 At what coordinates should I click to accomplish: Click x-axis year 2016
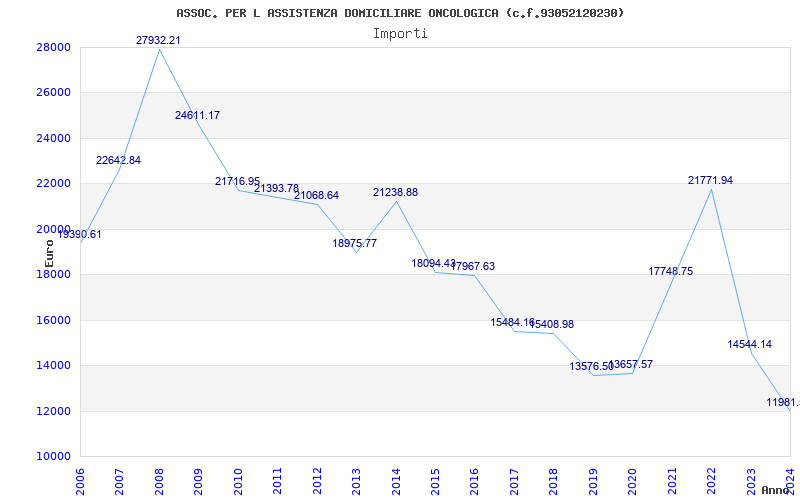click(474, 482)
